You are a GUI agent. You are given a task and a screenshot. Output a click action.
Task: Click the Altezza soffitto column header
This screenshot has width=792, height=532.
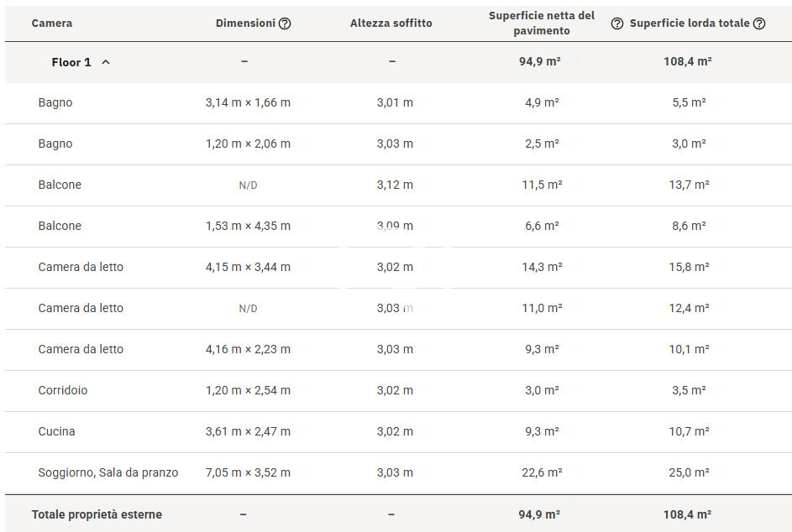(x=391, y=23)
